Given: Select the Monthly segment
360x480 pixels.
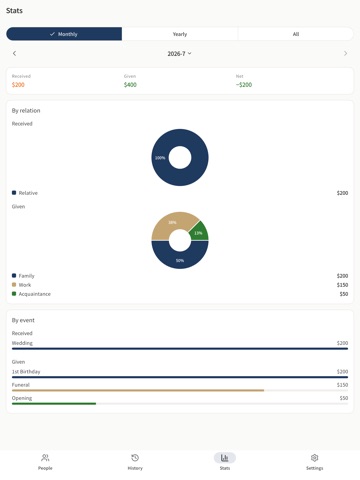Looking at the screenshot, I should tap(64, 34).
